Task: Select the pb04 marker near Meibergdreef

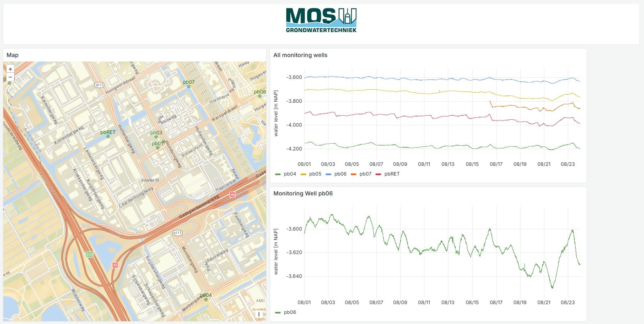Action: pos(206,300)
